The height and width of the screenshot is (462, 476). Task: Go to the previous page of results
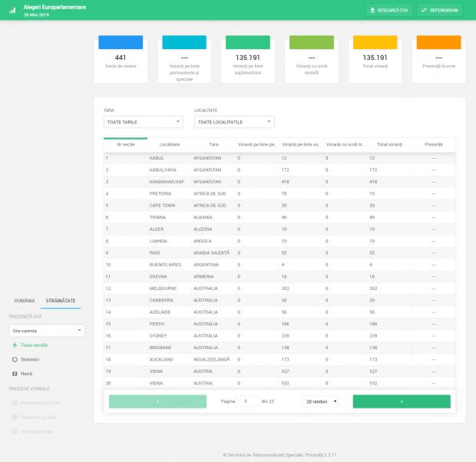[x=157, y=401]
